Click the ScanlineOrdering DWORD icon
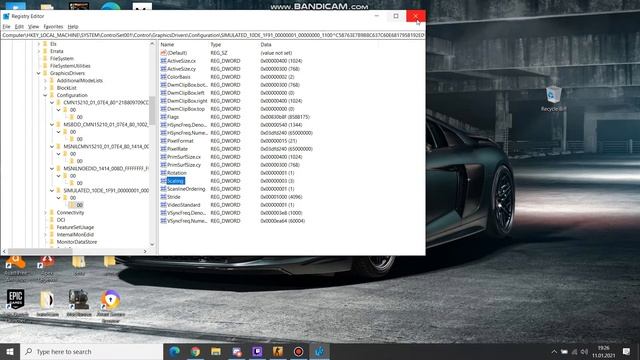Image resolution: width=640 pixels, height=360 pixels. (x=163, y=189)
